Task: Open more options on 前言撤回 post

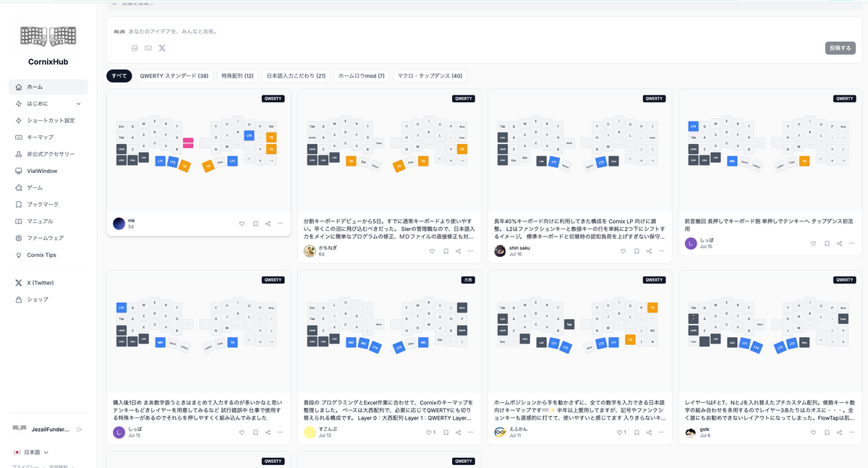Action: point(853,243)
